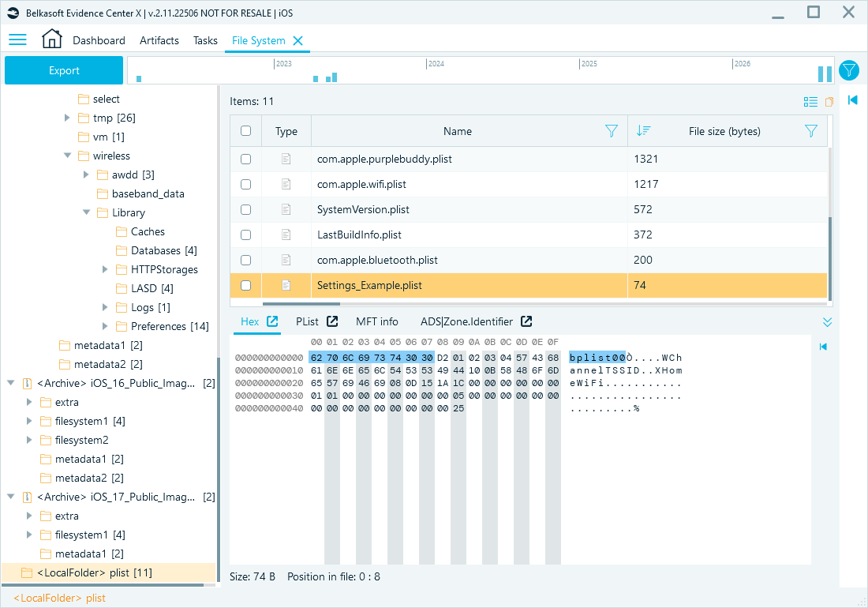This screenshot has height=608, width=868.
Task: Click the Type column header
Action: coord(286,131)
